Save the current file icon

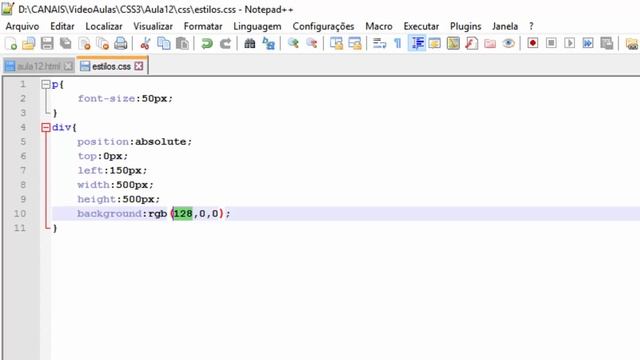[x=47, y=43]
